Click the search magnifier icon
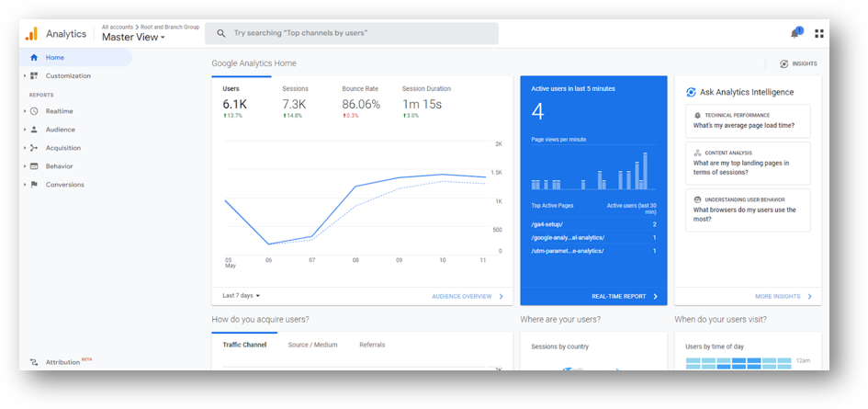Screen dimensions: 868x409 tap(220, 33)
